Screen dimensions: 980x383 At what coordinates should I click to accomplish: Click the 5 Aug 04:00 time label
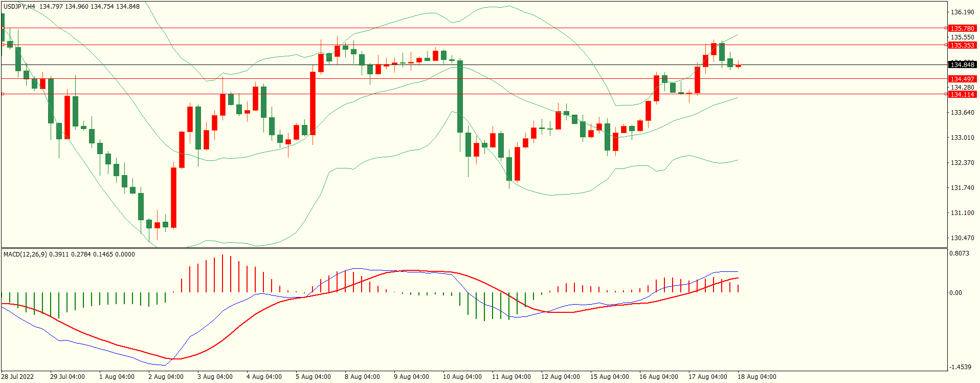coord(313,377)
